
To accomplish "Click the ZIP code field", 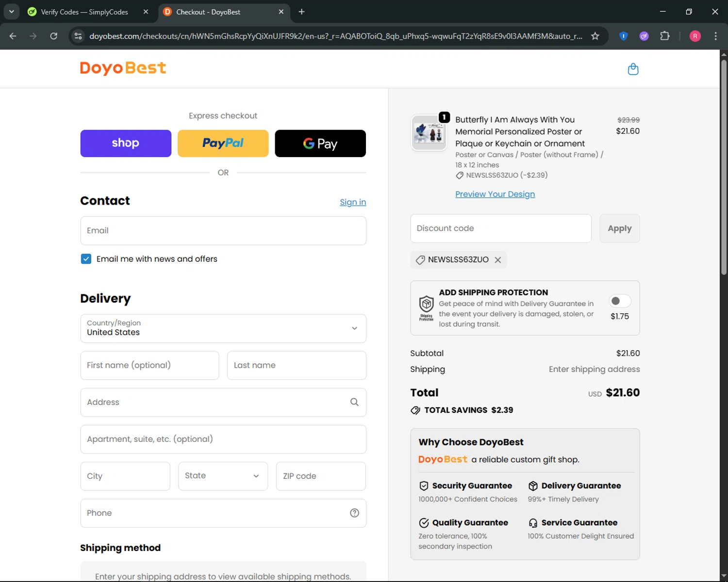I will tap(321, 476).
